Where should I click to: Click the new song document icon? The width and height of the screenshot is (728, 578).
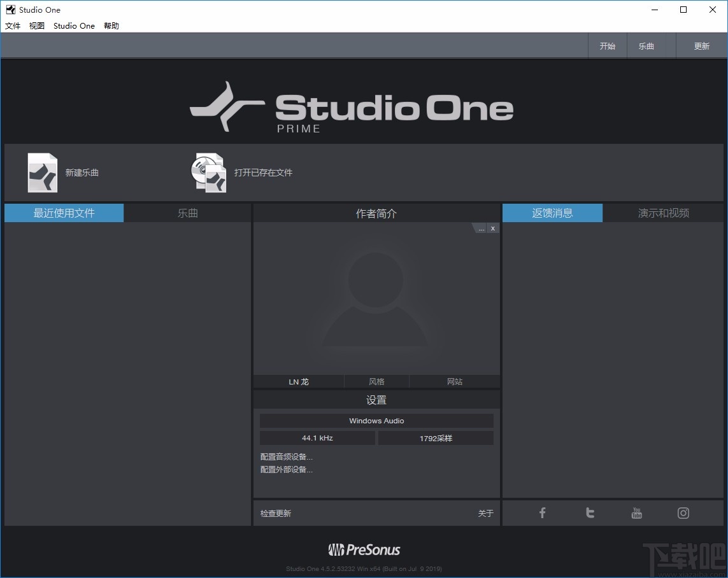coord(42,173)
